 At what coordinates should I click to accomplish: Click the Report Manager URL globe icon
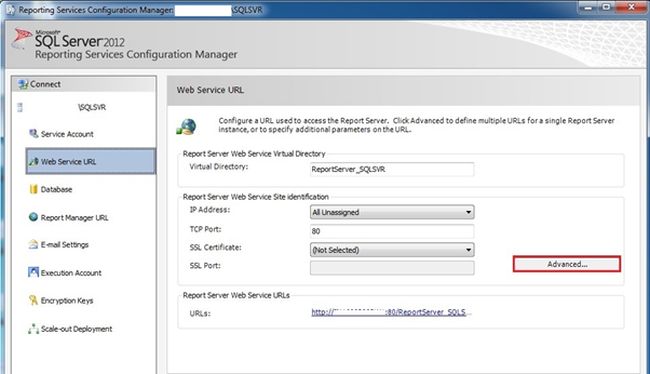click(x=34, y=217)
